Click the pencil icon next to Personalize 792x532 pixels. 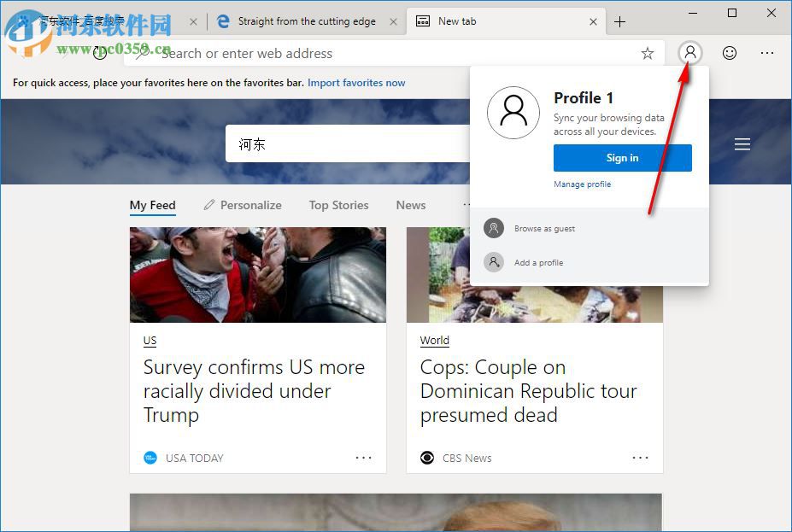click(208, 205)
